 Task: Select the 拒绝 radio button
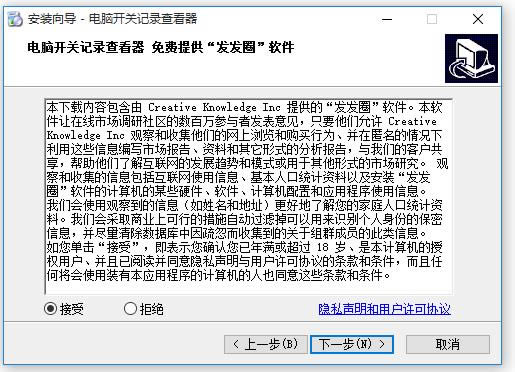click(x=130, y=309)
